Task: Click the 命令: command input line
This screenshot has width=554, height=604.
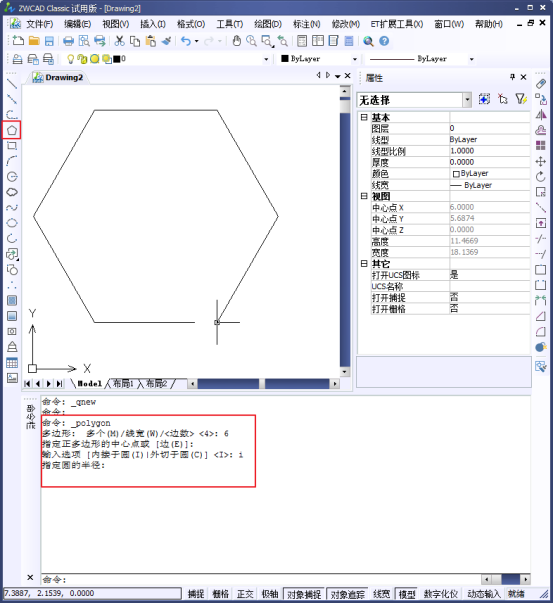Action: coord(261,579)
